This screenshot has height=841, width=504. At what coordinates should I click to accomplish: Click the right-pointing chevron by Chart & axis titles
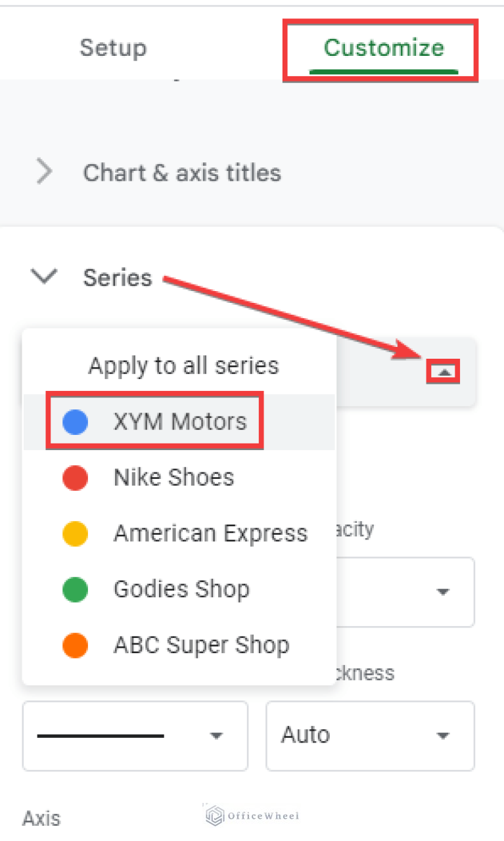coord(43,172)
